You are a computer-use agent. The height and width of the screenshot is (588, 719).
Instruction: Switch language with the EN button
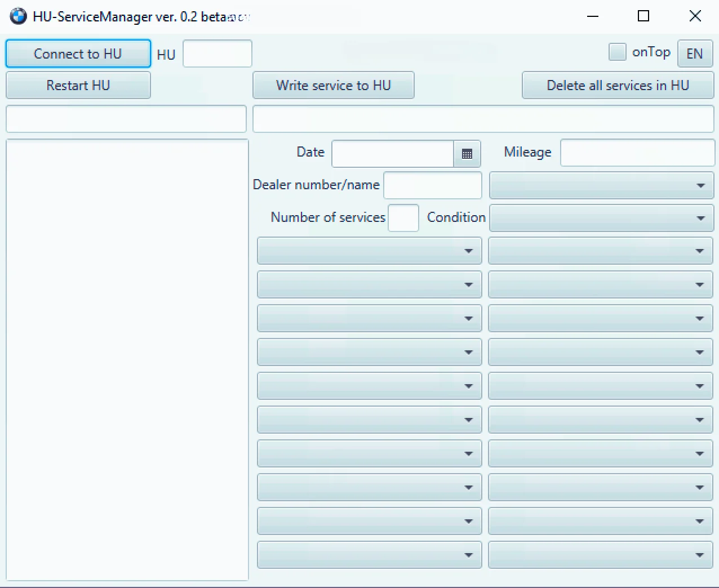[694, 54]
